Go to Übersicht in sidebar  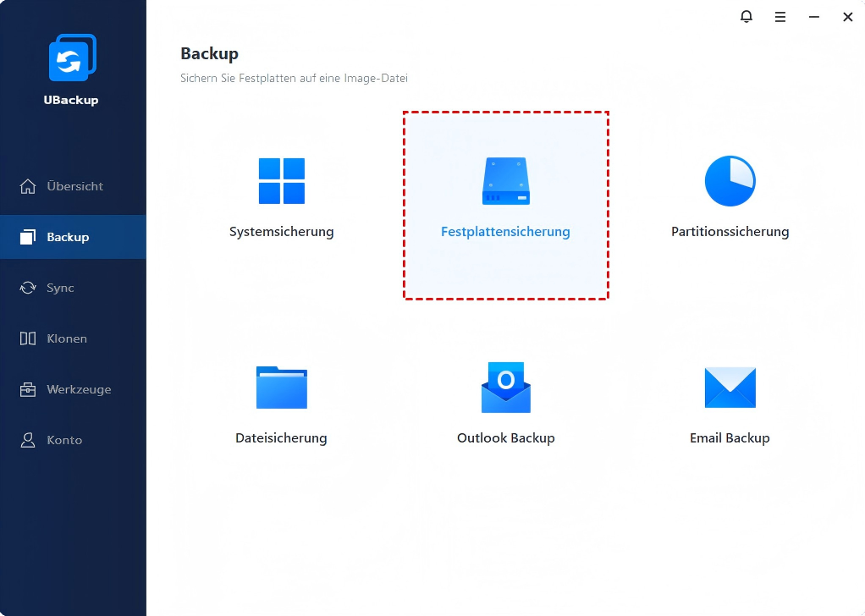(74, 186)
